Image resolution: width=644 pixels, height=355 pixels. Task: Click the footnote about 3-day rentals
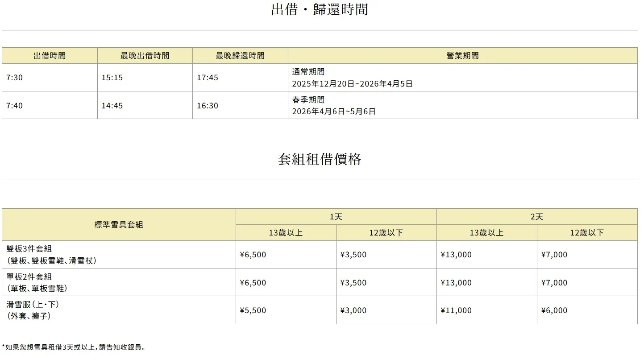[74, 347]
